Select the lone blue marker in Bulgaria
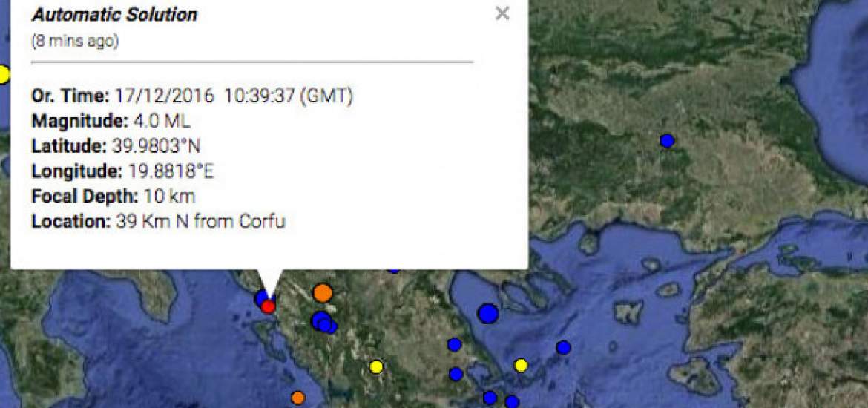Screen dimensions: 868x408 [667, 141]
